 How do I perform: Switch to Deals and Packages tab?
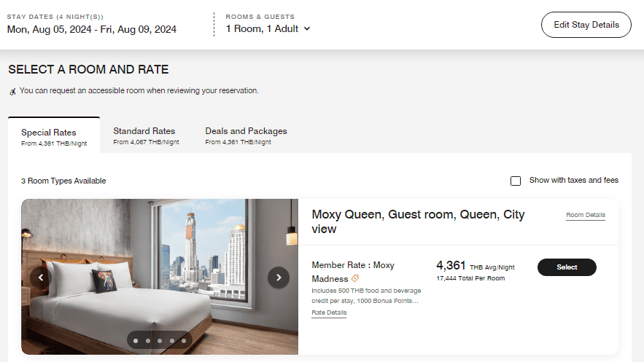(246, 135)
